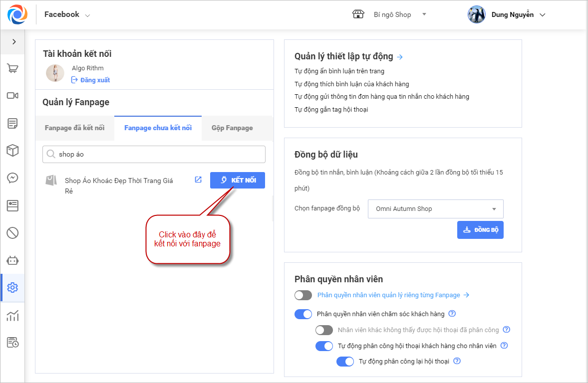Click the KẾT NỐI button
The width and height of the screenshot is (588, 383).
coord(238,180)
